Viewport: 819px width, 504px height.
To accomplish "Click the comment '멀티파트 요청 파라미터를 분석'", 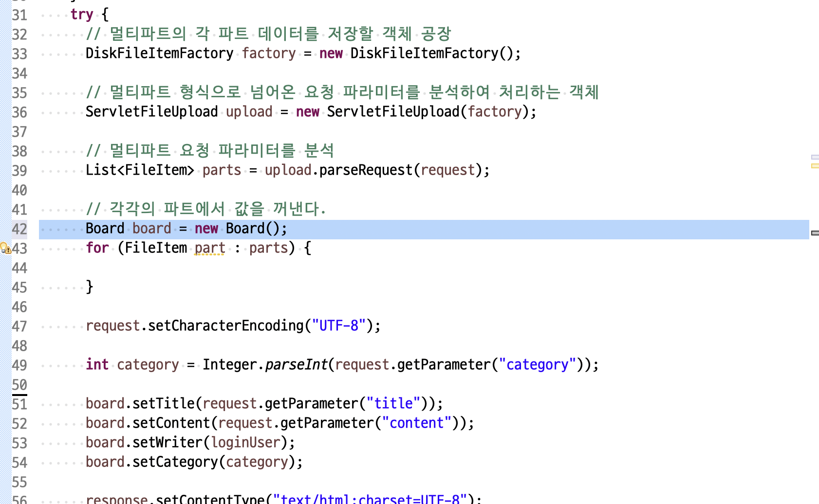I will coord(222,150).
